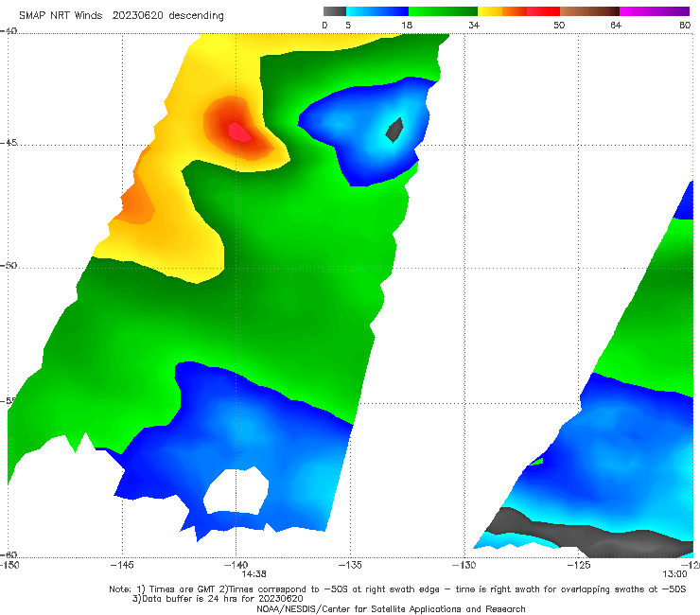Click the green 18–34 colorbar segment

(x=443, y=11)
